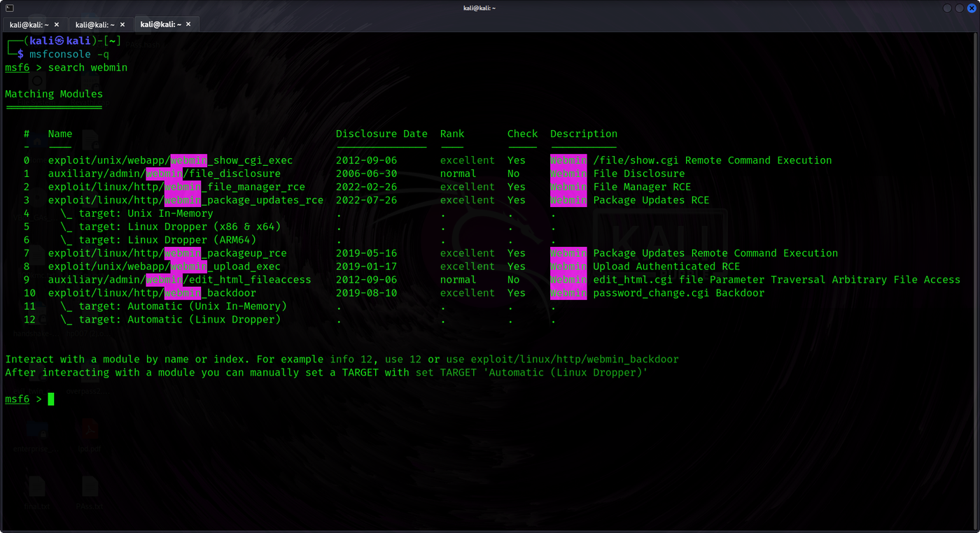
Task: Click the 'search webmin' command text
Action: [x=87, y=67]
